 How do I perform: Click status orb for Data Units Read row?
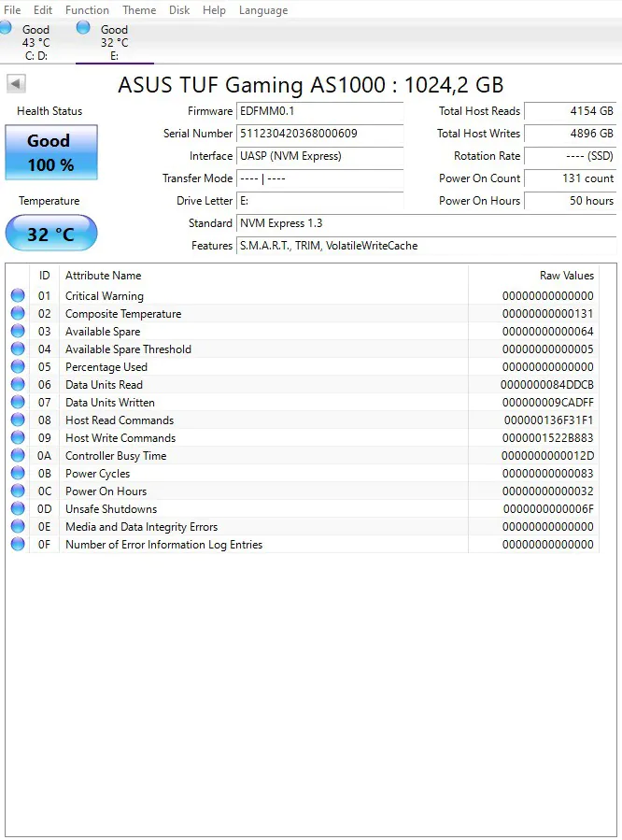tap(18, 384)
